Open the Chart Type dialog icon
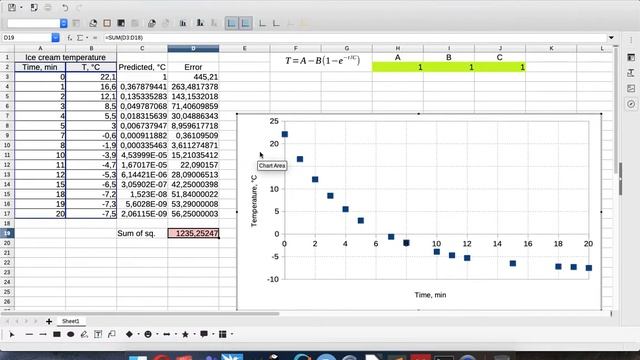This screenshot has height=360, width=640. tap(93, 23)
